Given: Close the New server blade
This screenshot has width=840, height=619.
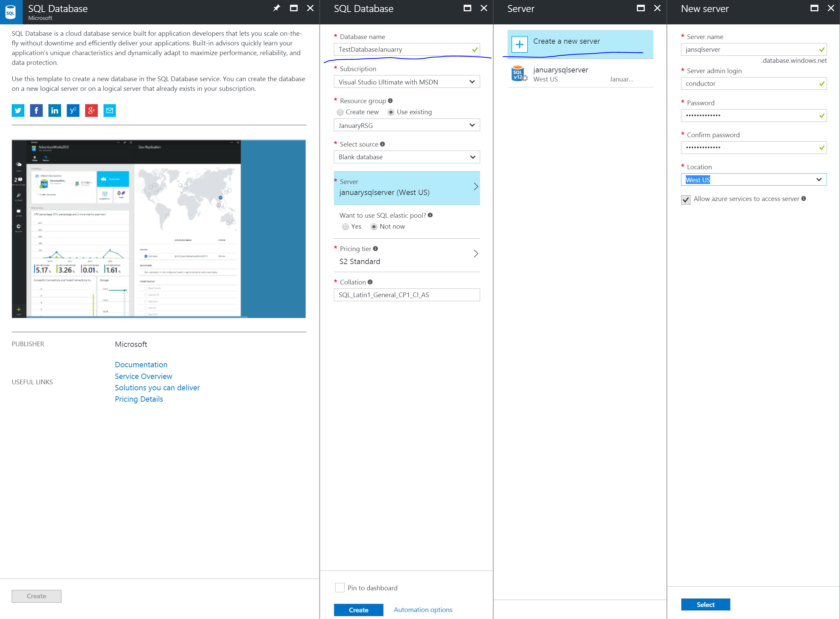Looking at the screenshot, I should point(831,8).
